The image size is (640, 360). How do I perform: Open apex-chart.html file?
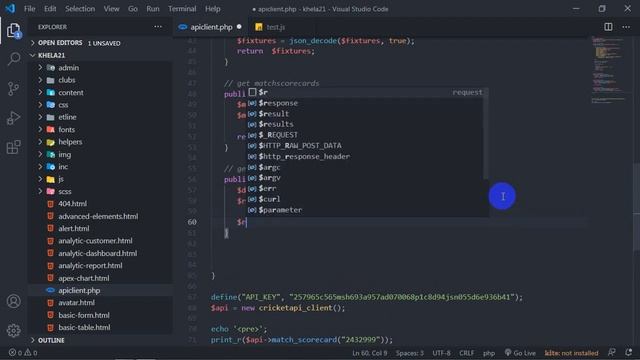pyautogui.click(x=100, y=278)
